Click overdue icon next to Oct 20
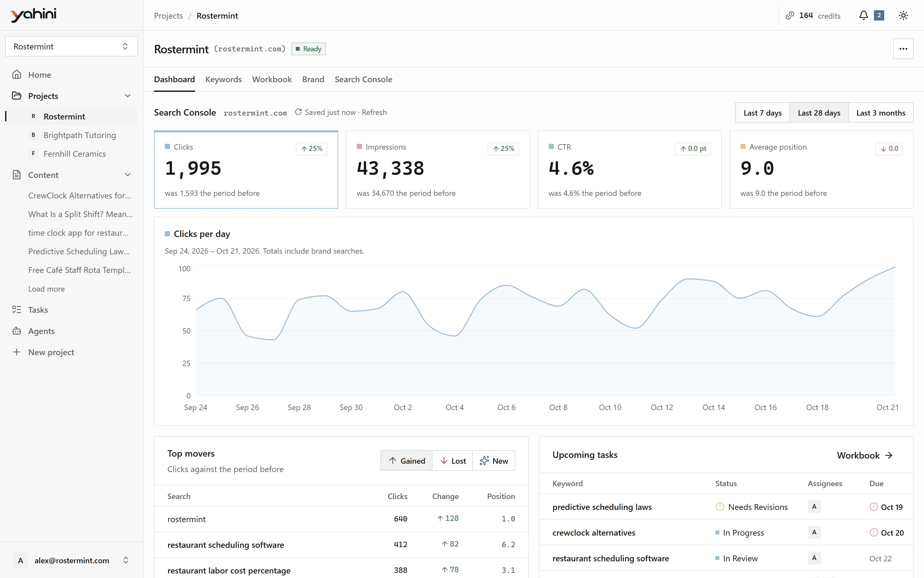Image resolution: width=924 pixels, height=578 pixels. tap(874, 532)
